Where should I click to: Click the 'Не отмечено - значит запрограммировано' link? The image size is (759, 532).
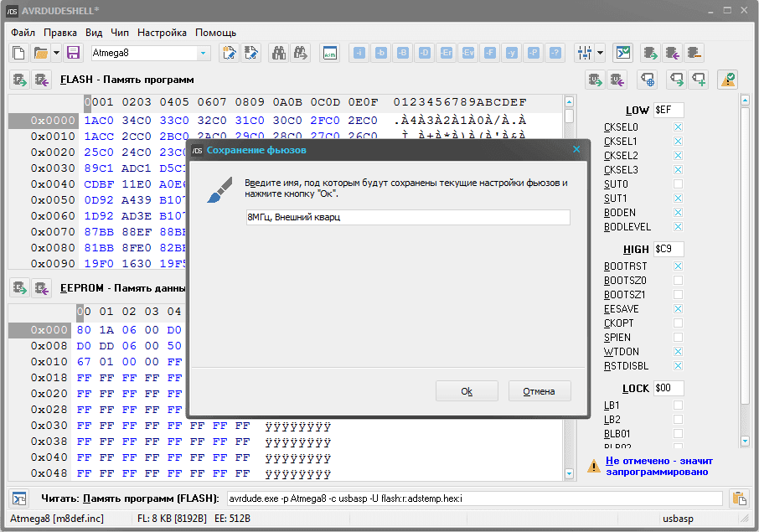[x=658, y=466]
